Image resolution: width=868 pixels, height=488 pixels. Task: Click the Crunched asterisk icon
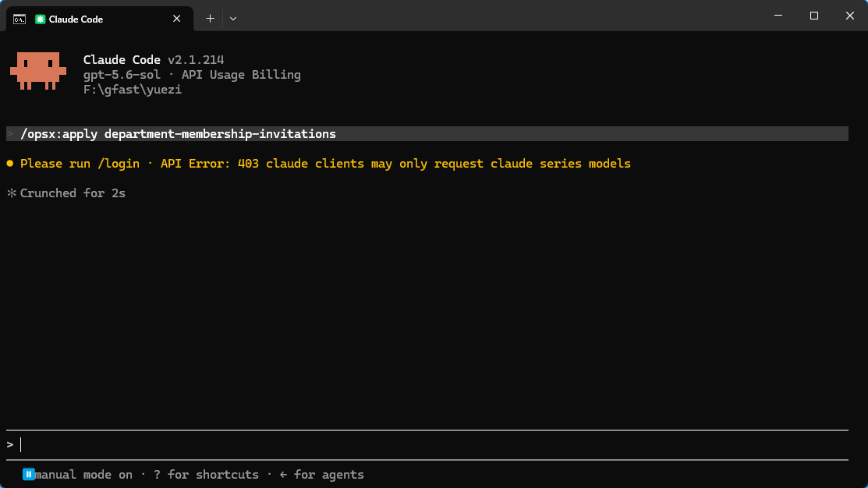tap(12, 193)
